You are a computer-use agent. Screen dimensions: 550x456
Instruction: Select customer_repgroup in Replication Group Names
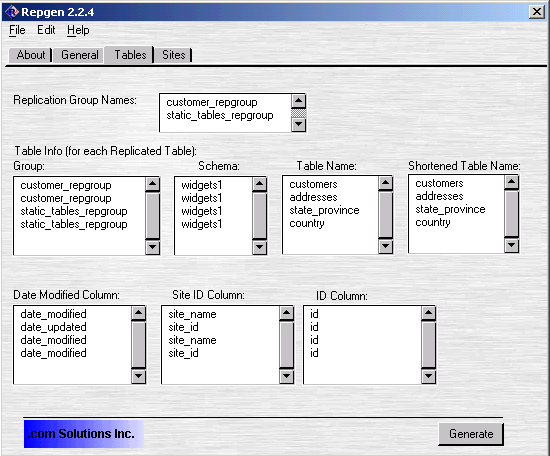pyautogui.click(x=212, y=102)
